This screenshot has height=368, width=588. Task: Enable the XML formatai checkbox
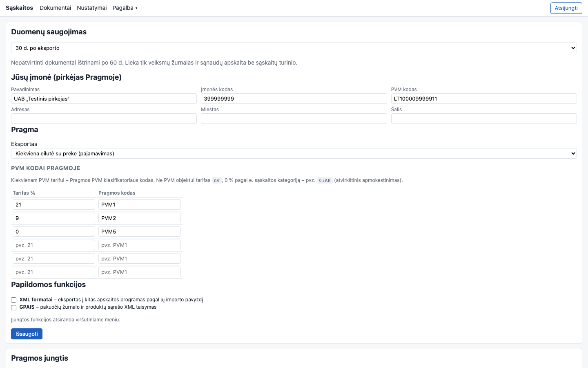click(x=14, y=300)
